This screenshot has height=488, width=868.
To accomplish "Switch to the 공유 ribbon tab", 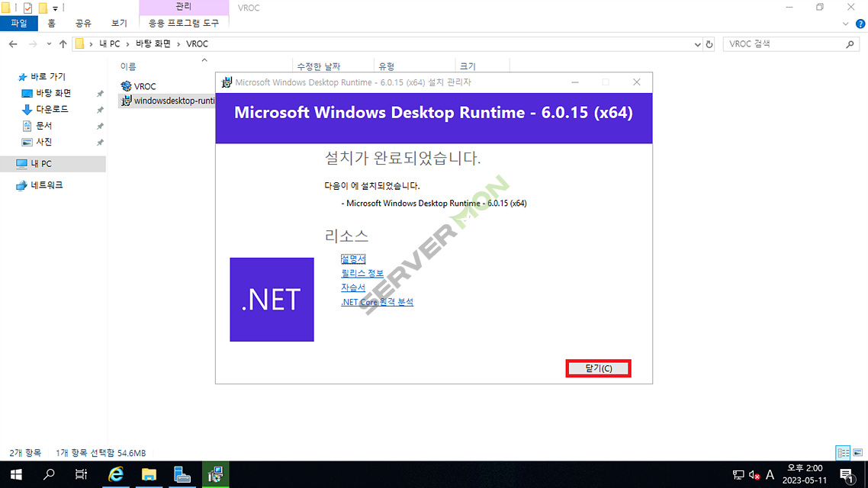I will coord(83,23).
